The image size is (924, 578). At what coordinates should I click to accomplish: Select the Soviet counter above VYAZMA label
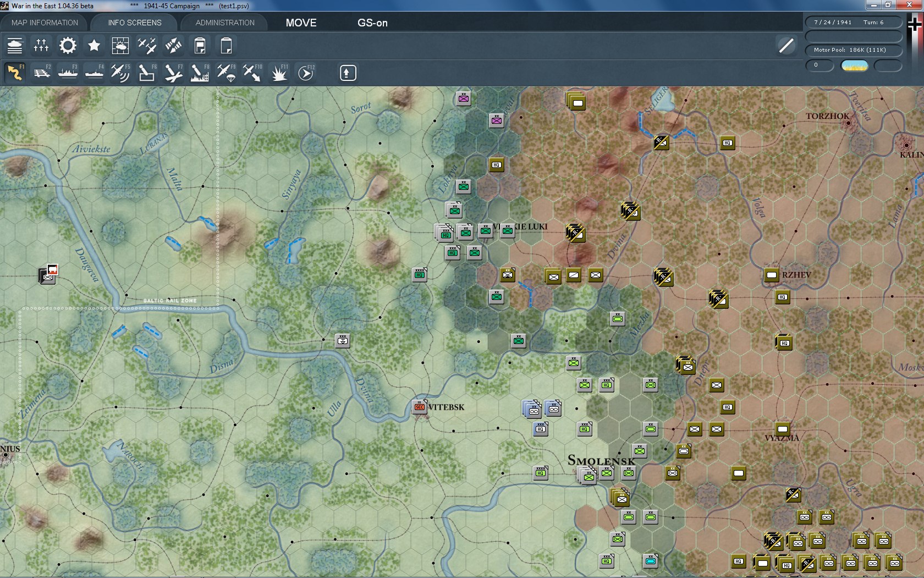click(x=783, y=429)
